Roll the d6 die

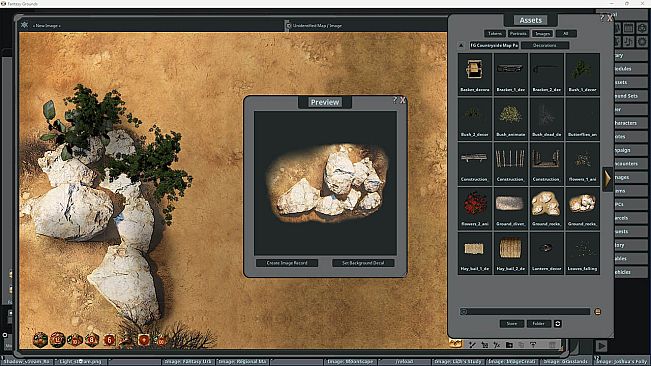click(x=109, y=340)
